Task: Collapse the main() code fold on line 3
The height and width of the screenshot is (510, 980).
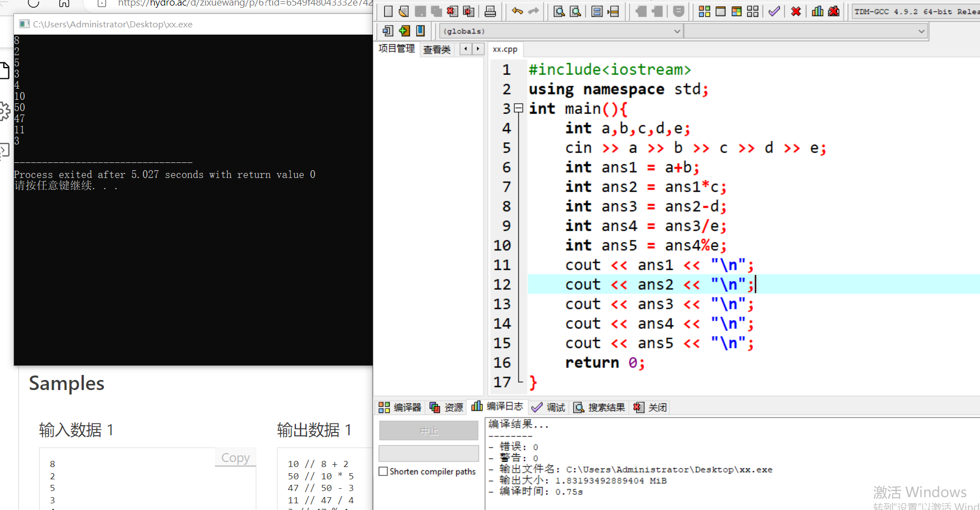Action: coord(519,108)
